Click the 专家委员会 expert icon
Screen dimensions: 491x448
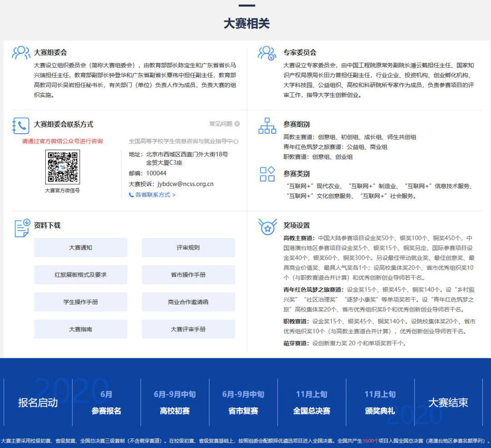pyautogui.click(x=267, y=53)
